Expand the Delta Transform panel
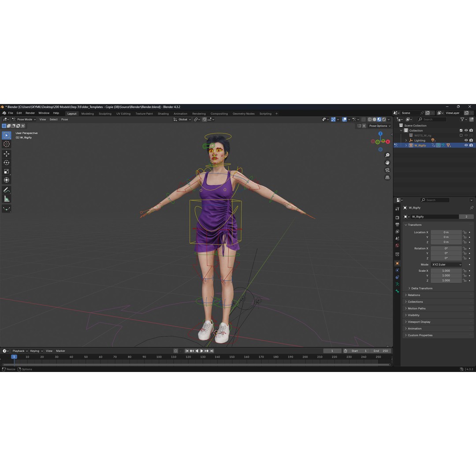Screen dimensions: 476x476 [421, 288]
